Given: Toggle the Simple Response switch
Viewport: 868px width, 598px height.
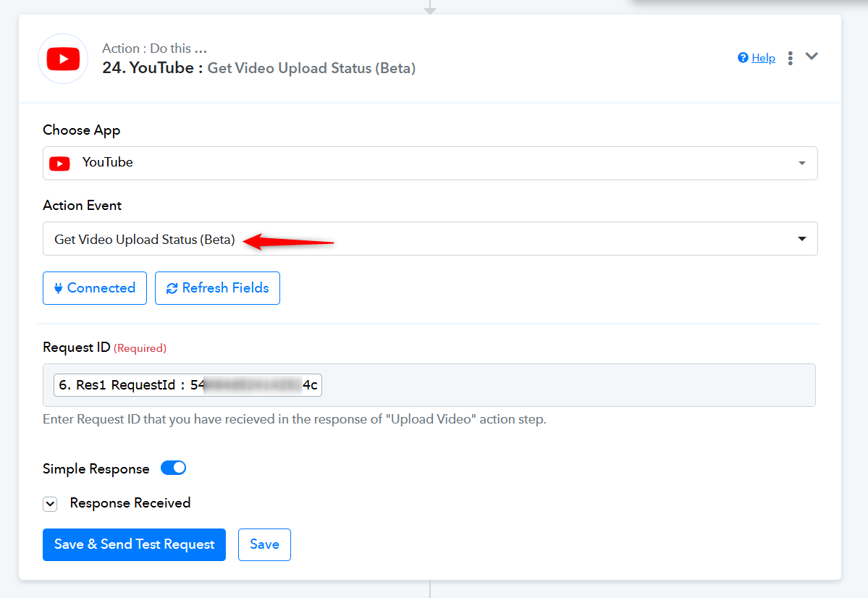Looking at the screenshot, I should coord(173,468).
